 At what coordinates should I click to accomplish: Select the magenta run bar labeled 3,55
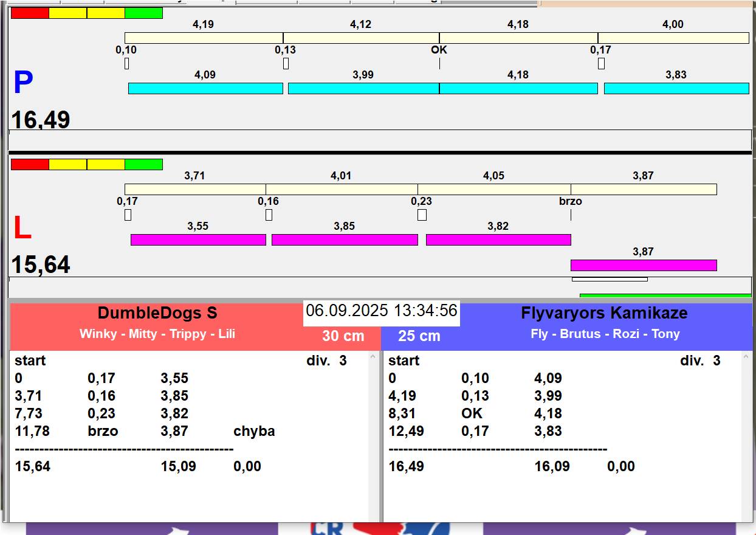pos(198,240)
